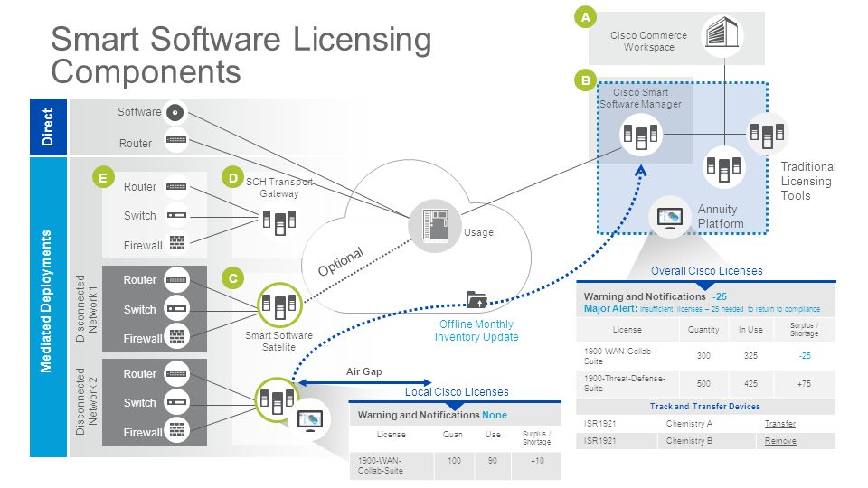
Task: Click the Disconnected Network 1 label
Action: (x=87, y=308)
